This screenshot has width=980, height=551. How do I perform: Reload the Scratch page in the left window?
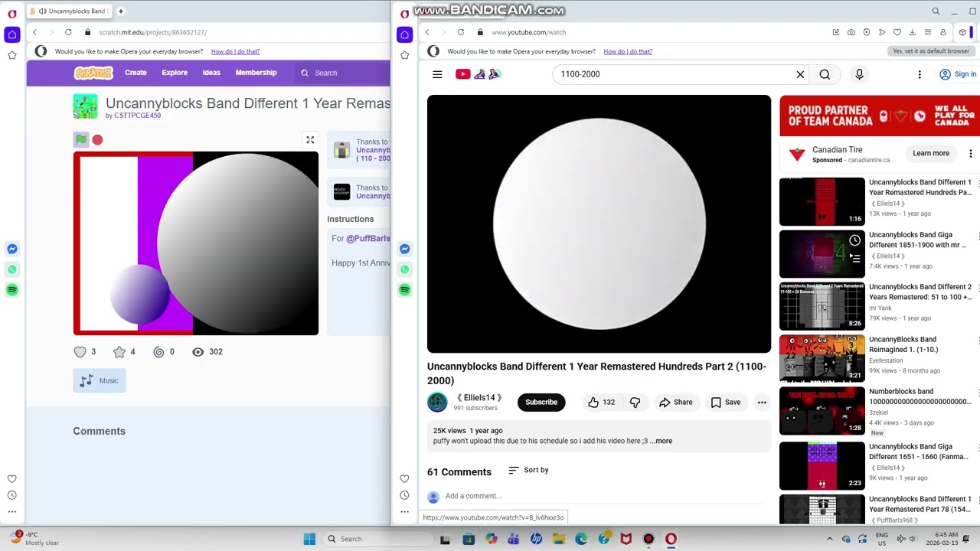[68, 32]
